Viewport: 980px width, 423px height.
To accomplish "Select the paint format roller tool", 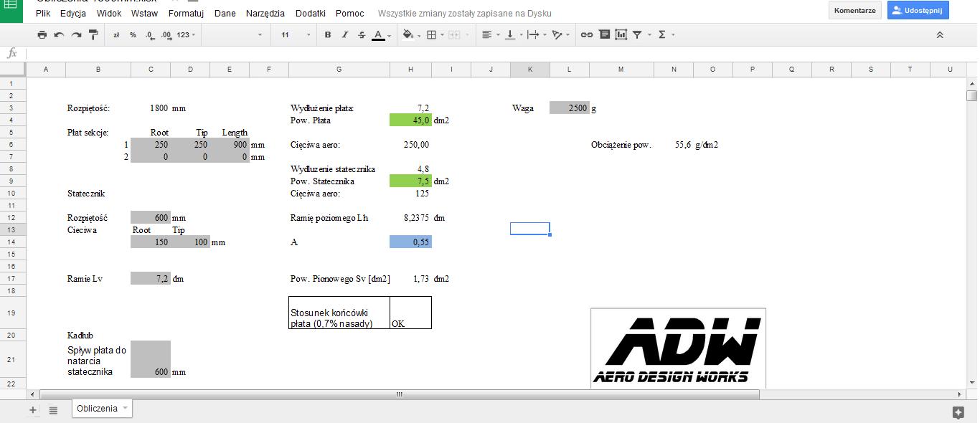I will click(x=93, y=34).
